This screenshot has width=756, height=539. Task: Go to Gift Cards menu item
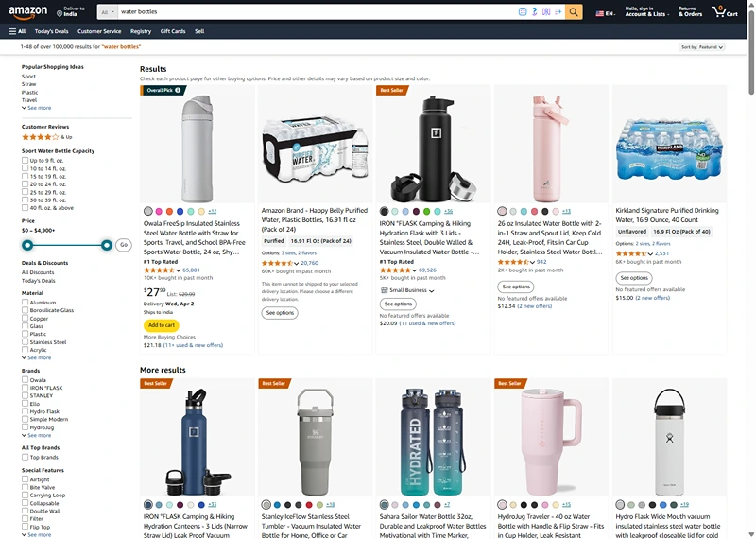(173, 31)
